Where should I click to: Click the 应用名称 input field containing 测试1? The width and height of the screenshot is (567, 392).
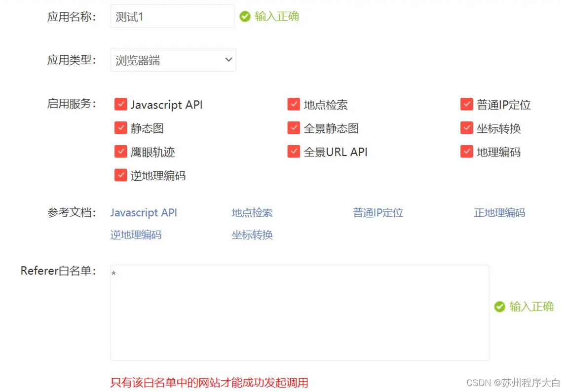pyautogui.click(x=172, y=16)
